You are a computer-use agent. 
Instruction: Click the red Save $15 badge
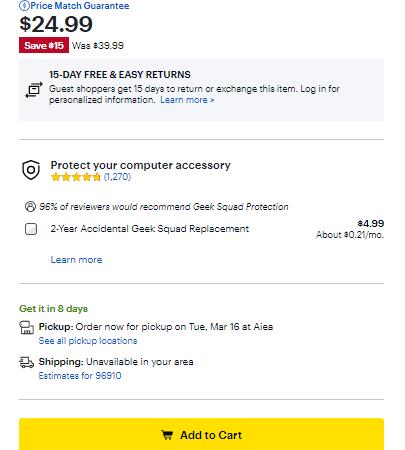(44, 45)
